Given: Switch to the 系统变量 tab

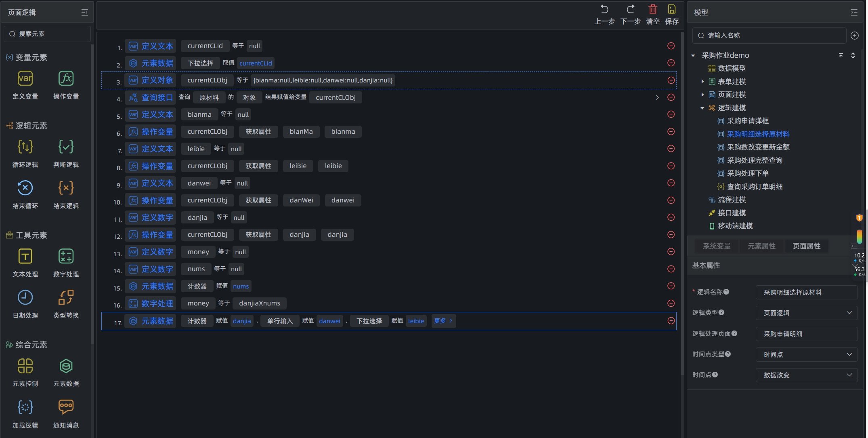Looking at the screenshot, I should point(717,246).
